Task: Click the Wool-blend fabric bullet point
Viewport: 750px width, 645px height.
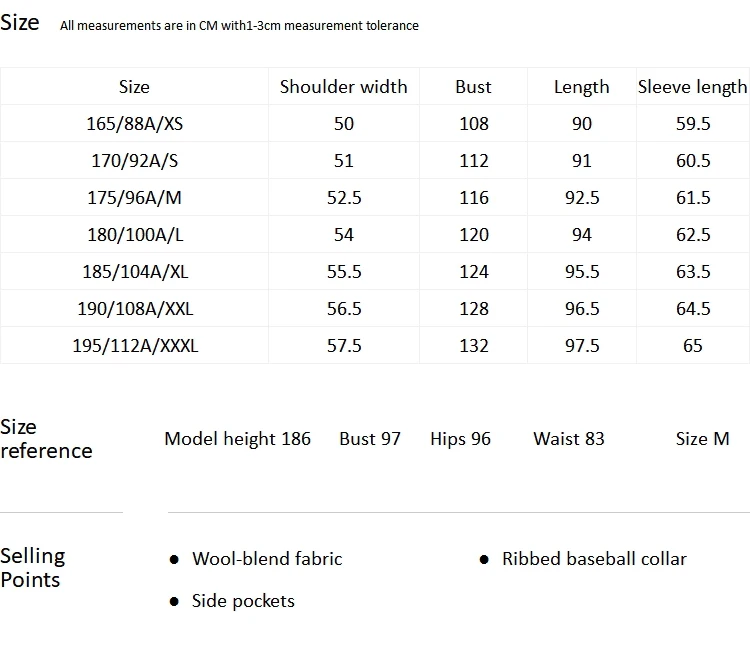Action: click(267, 559)
